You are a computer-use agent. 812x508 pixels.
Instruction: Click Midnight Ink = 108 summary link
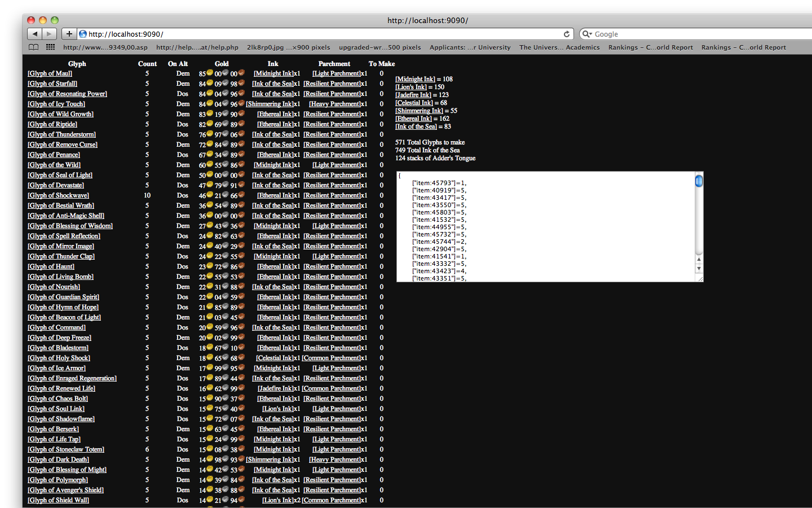coord(416,79)
